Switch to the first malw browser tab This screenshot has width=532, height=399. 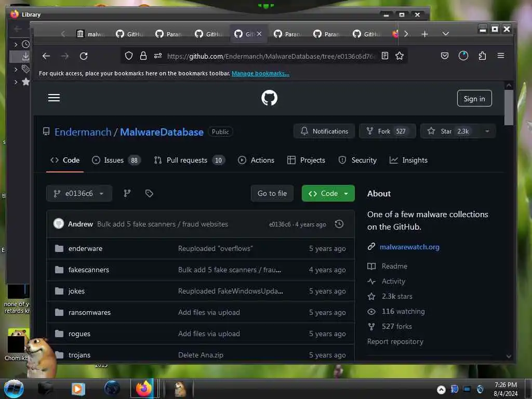click(x=91, y=34)
